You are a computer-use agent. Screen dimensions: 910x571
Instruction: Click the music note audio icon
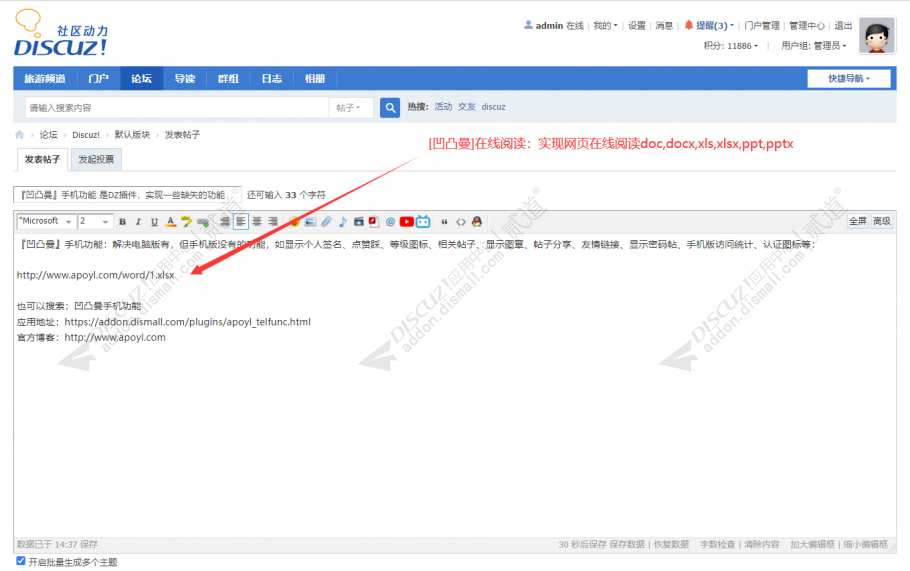click(342, 222)
